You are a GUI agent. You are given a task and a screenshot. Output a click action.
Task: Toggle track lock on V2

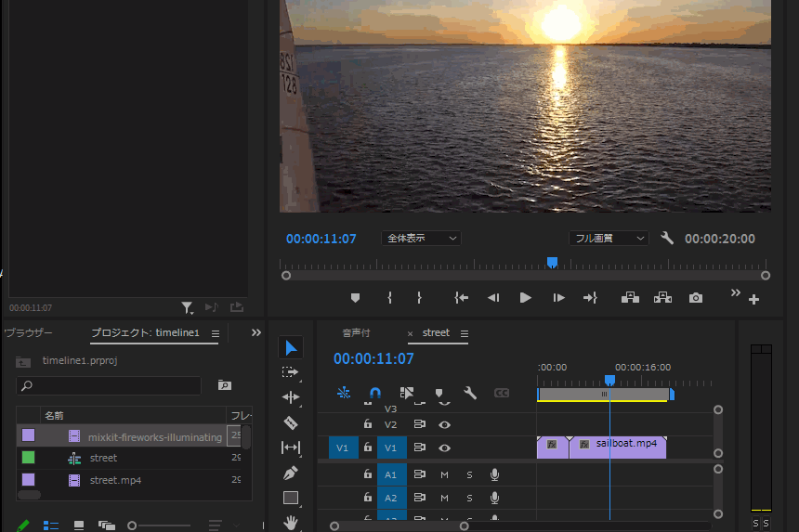coord(367,423)
